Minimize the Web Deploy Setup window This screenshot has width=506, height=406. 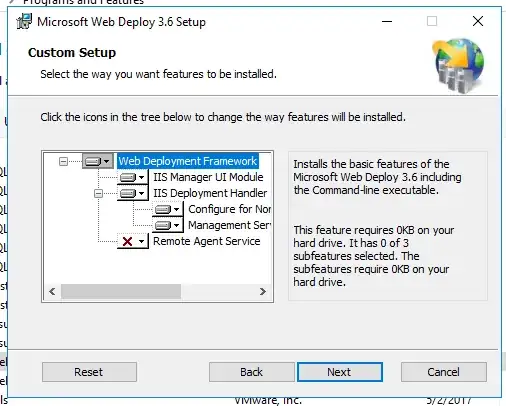coord(387,21)
